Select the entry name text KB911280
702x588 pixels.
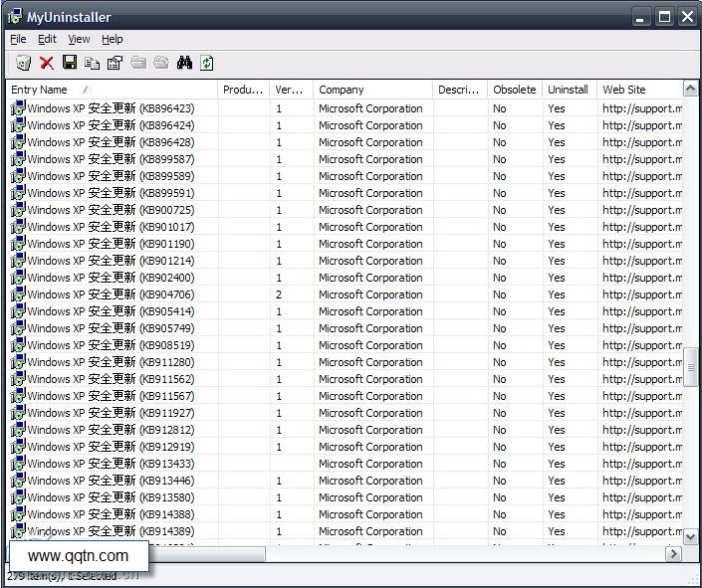pos(112,362)
